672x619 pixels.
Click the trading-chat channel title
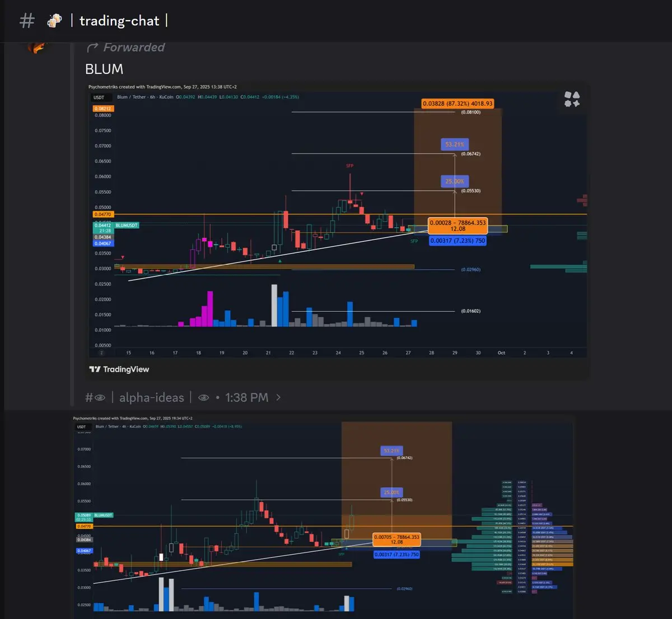coord(119,21)
